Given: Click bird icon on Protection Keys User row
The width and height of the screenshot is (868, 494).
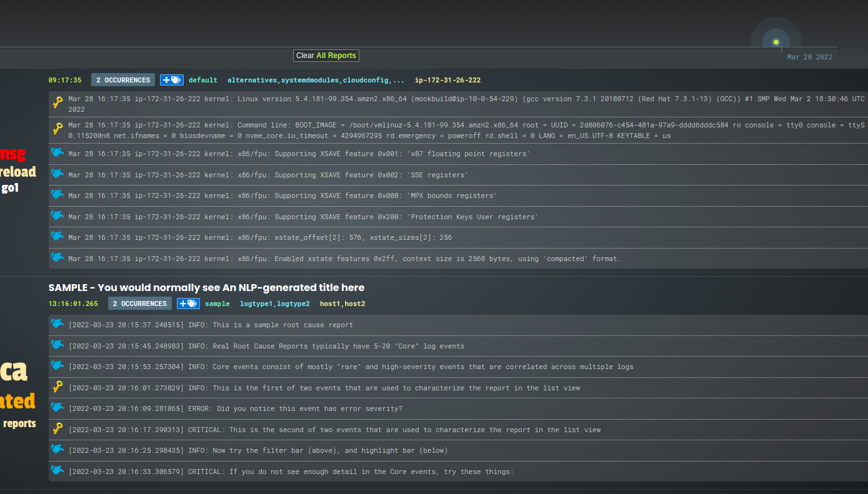Looking at the screenshot, I should (x=57, y=216).
